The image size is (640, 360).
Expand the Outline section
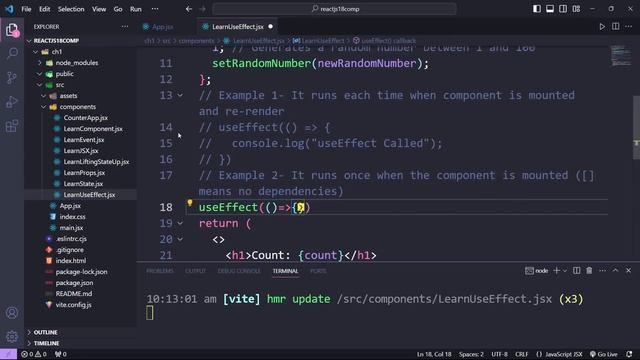point(29,332)
